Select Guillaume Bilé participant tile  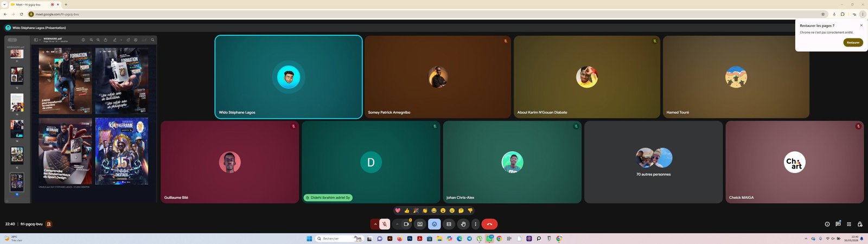pyautogui.click(x=230, y=162)
